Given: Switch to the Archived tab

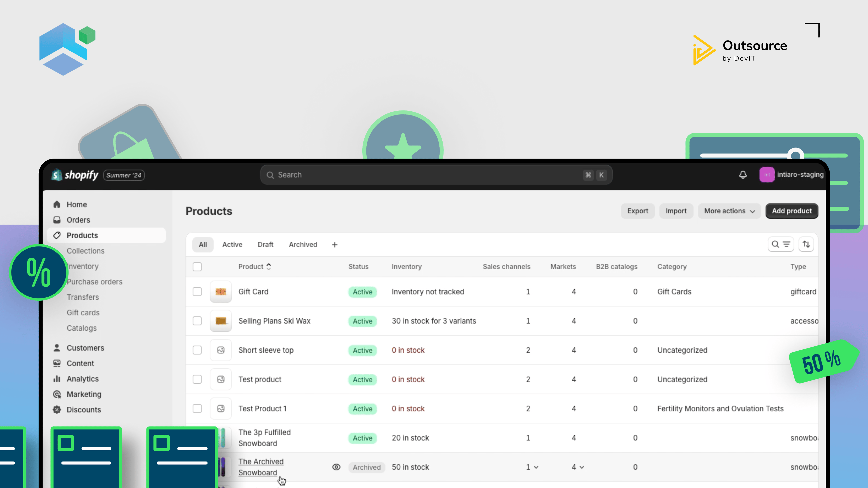Looking at the screenshot, I should [x=303, y=244].
